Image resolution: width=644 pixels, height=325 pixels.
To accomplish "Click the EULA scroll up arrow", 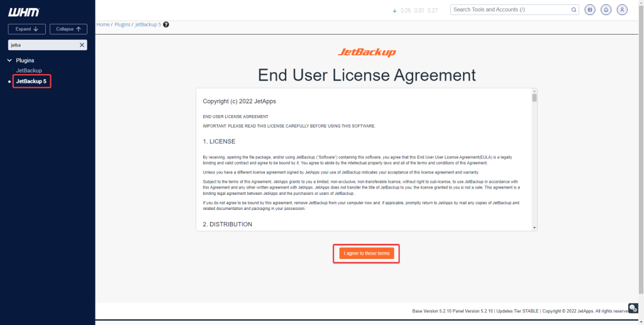I will tap(534, 91).
